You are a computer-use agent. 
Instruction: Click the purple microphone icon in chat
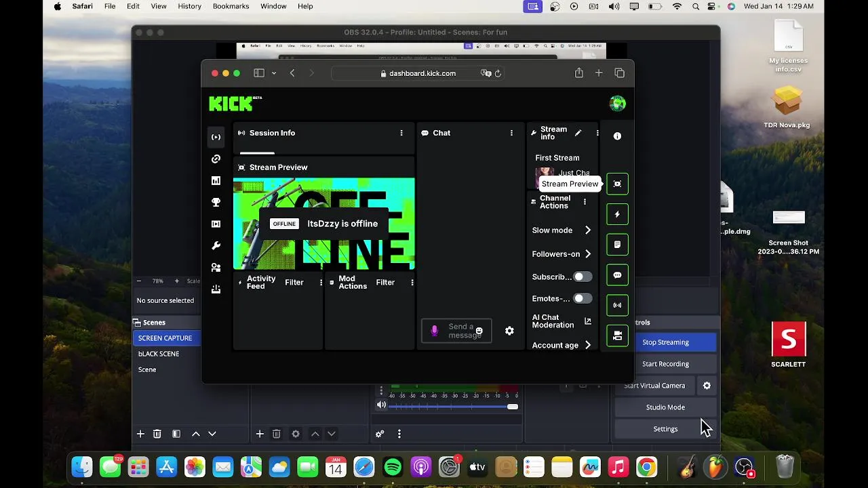435,331
